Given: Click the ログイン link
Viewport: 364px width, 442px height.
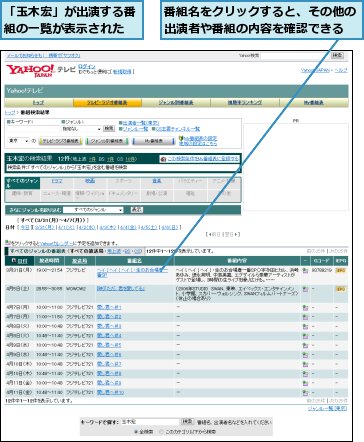Looking at the screenshot, I should [87, 67].
